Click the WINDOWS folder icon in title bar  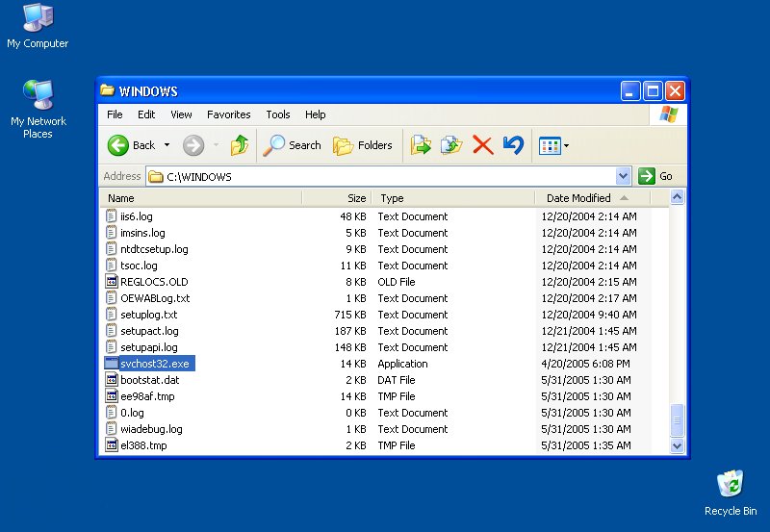pos(107,90)
